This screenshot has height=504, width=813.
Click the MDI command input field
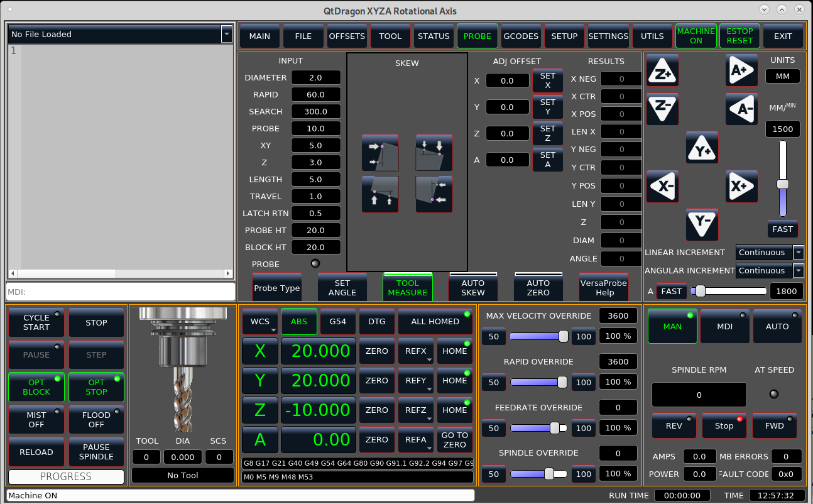click(x=121, y=292)
